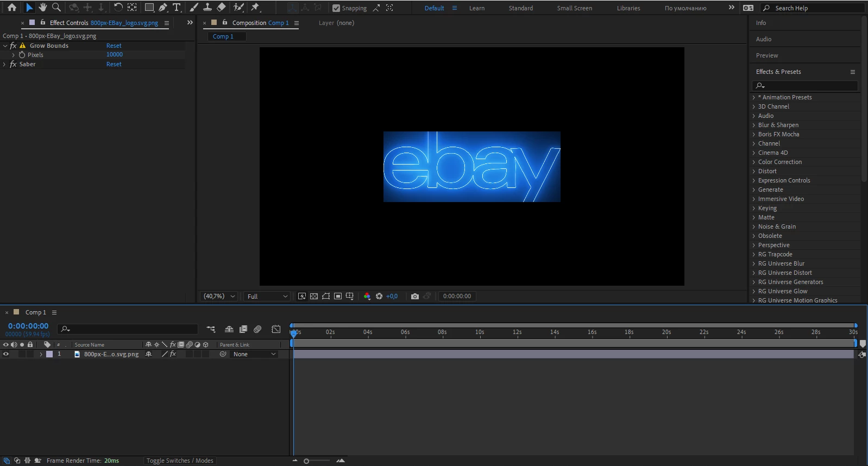Screen dimensions: 868x466
Task: Open the Full resolution dropdown
Action: click(x=267, y=296)
